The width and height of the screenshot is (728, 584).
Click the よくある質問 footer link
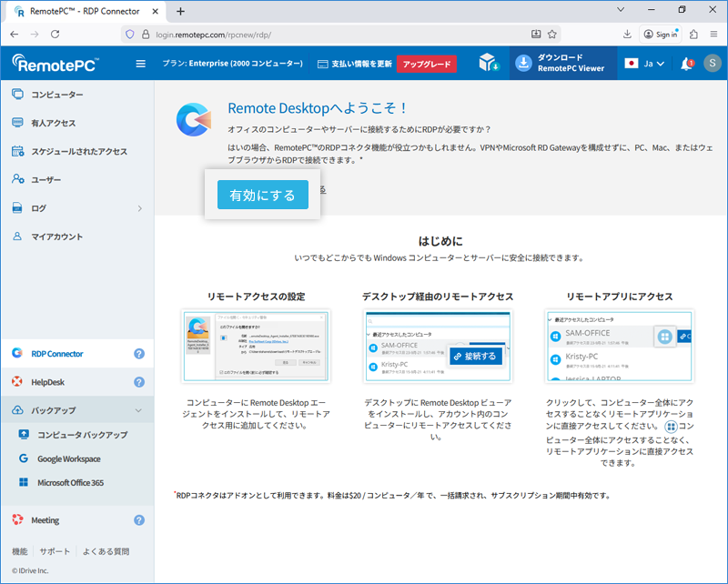106,551
